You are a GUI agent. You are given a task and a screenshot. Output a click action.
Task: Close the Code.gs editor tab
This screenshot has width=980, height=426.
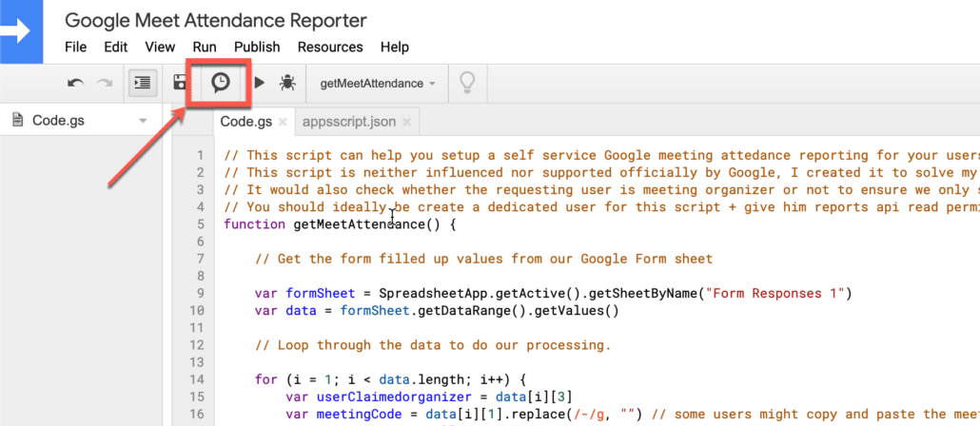point(283,123)
